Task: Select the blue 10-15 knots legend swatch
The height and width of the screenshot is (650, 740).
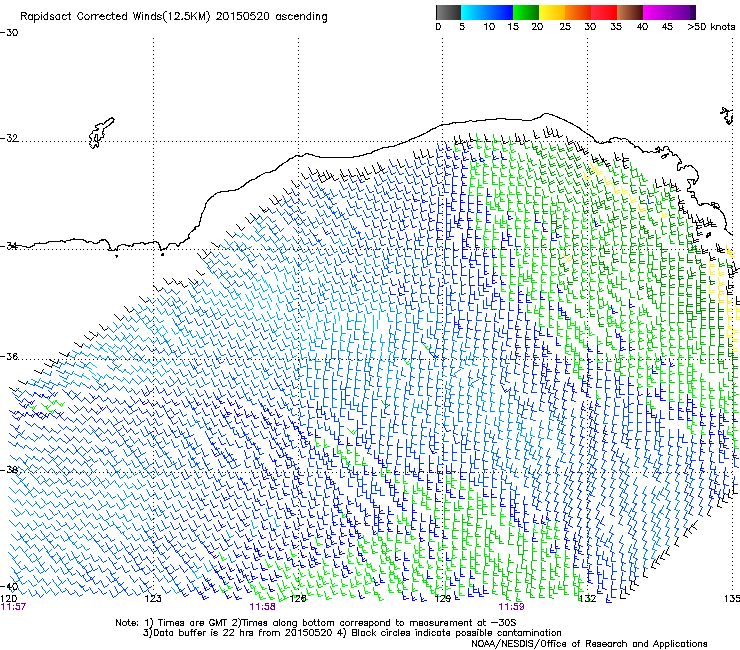Action: [x=500, y=12]
